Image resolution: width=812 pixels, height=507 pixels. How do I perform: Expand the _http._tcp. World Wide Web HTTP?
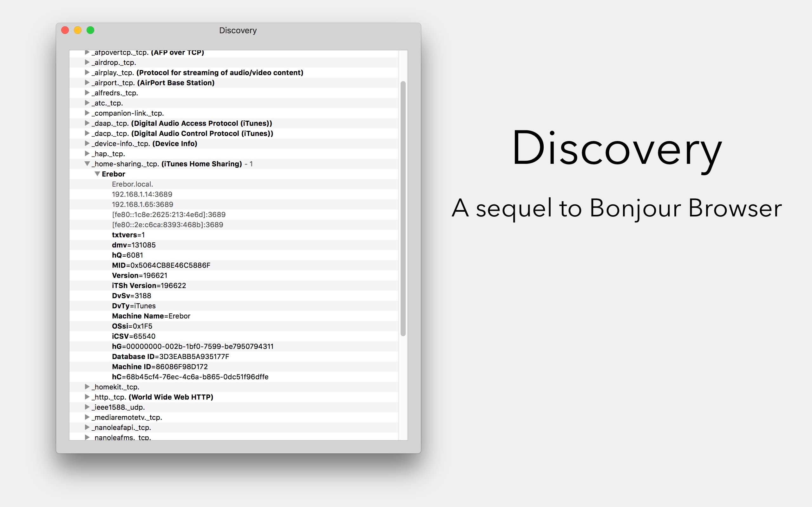click(87, 397)
